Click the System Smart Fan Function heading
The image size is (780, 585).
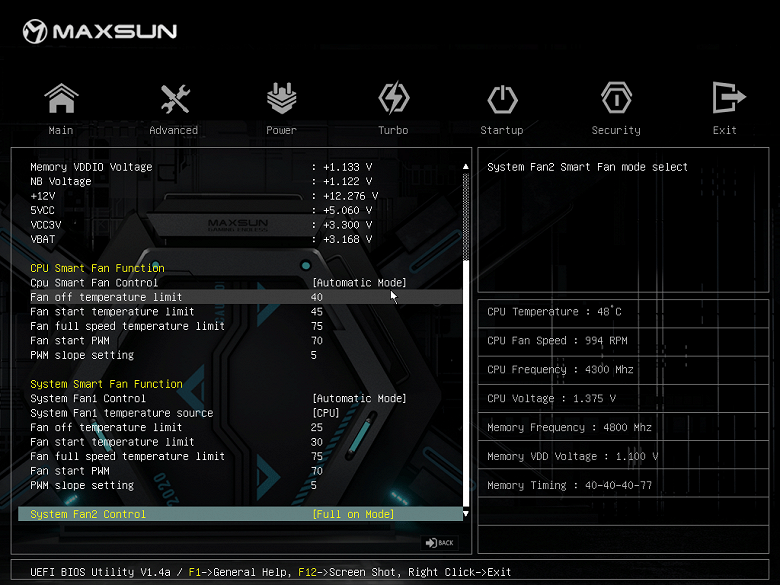(106, 384)
